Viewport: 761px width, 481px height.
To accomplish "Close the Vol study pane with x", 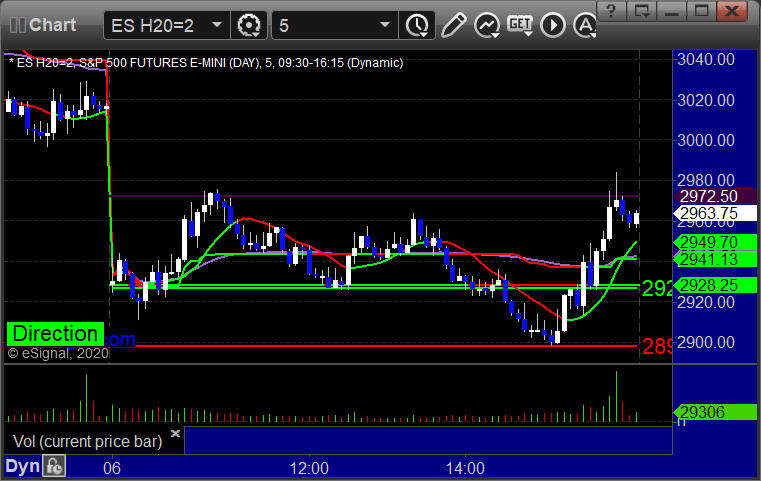I will pos(176,433).
